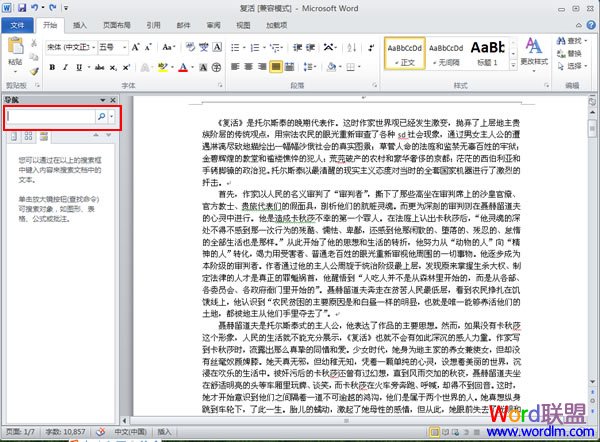This screenshot has width=600, height=442.
Task: Click the magnifier search icon in navigation pane
Action: tap(101, 117)
